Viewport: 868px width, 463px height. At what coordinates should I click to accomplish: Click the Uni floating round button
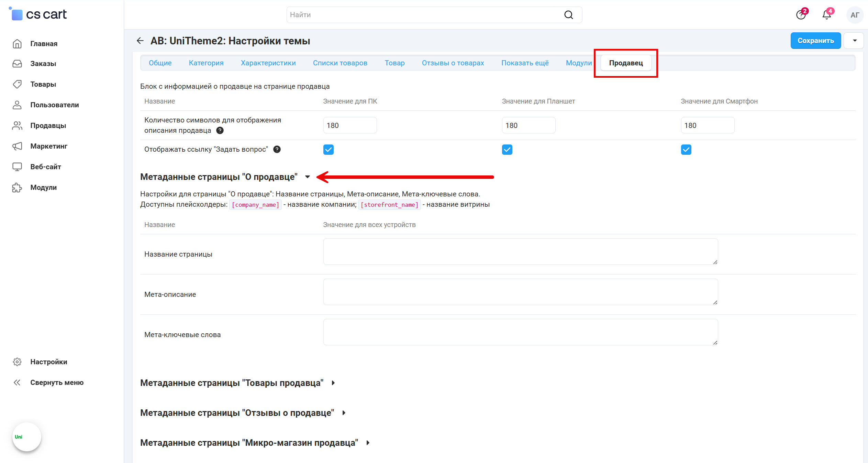click(x=27, y=437)
